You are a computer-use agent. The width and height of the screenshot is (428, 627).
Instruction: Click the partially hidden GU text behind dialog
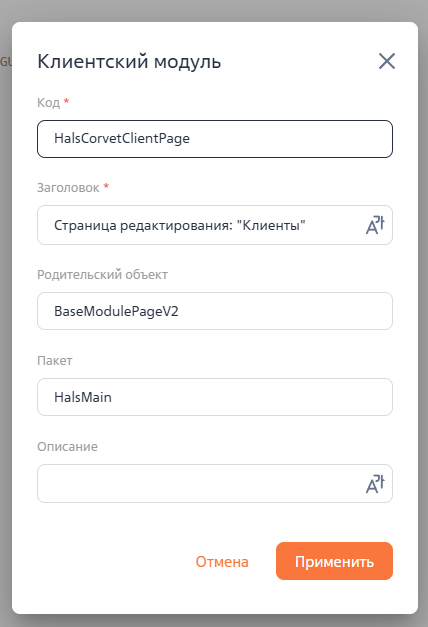tap(6, 62)
